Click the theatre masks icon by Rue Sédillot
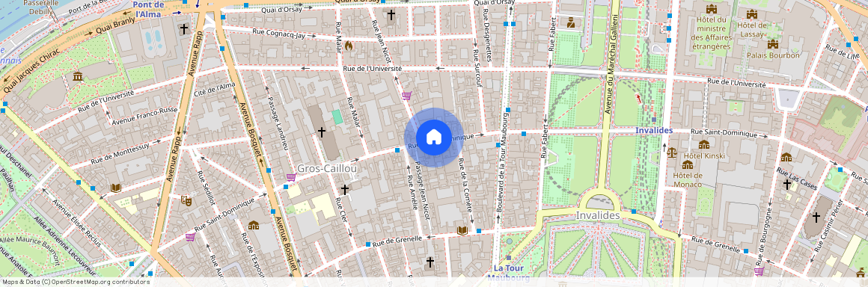 pyautogui.click(x=186, y=201)
